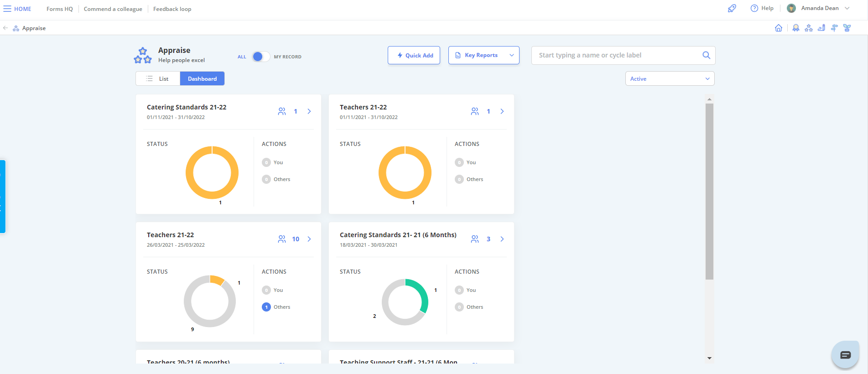This screenshot has height=374, width=868.
Task: Go back using the left arrow icon
Action: point(5,28)
